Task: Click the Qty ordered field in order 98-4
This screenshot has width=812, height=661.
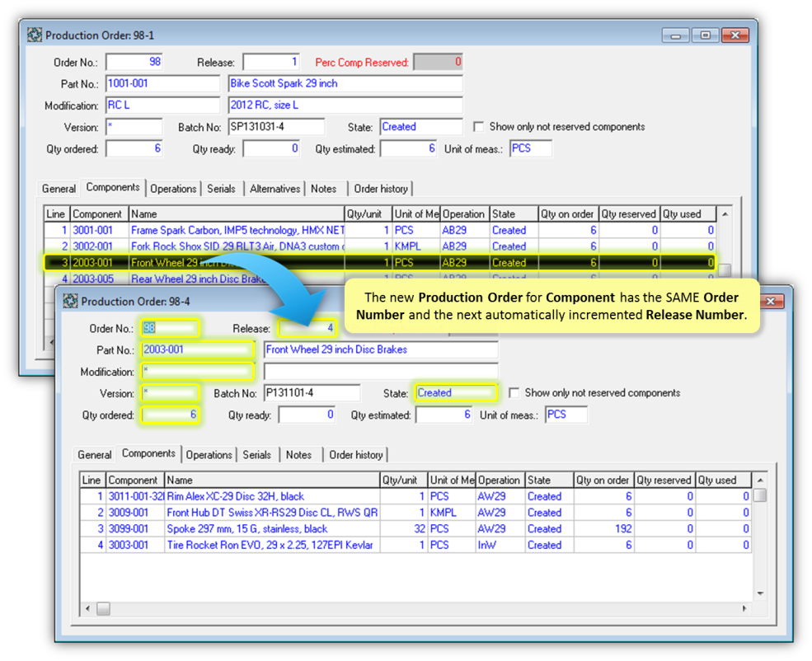Action: (171, 415)
